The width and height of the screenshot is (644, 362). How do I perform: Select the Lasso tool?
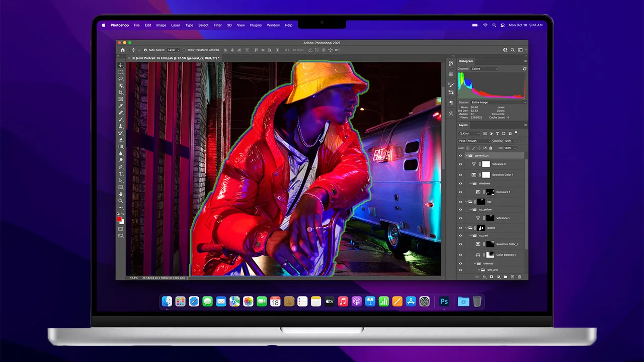(x=121, y=79)
